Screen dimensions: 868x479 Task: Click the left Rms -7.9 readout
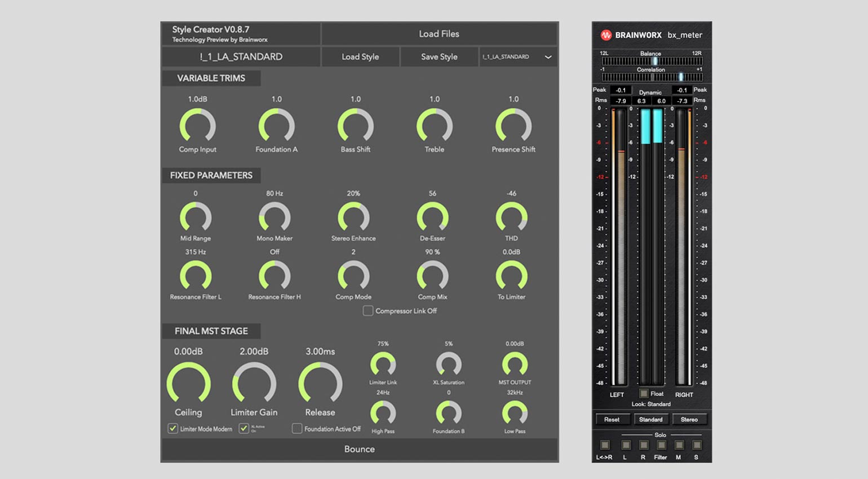[621, 101]
